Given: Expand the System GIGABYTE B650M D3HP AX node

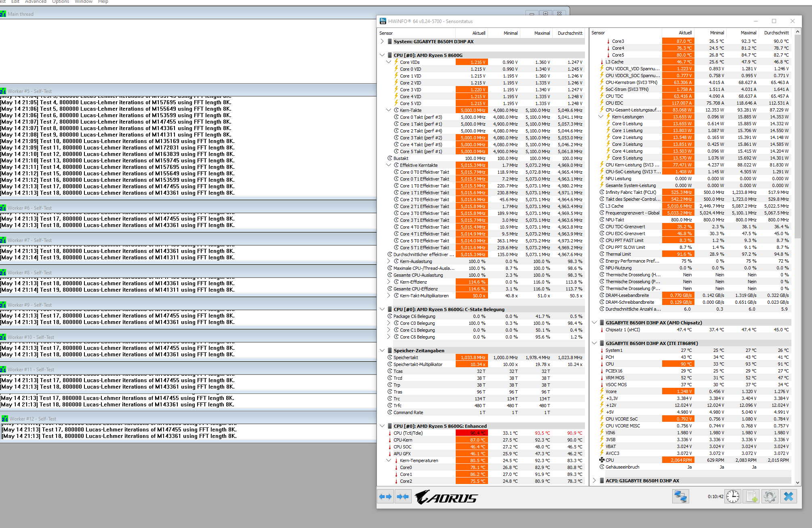Looking at the screenshot, I should [382, 41].
